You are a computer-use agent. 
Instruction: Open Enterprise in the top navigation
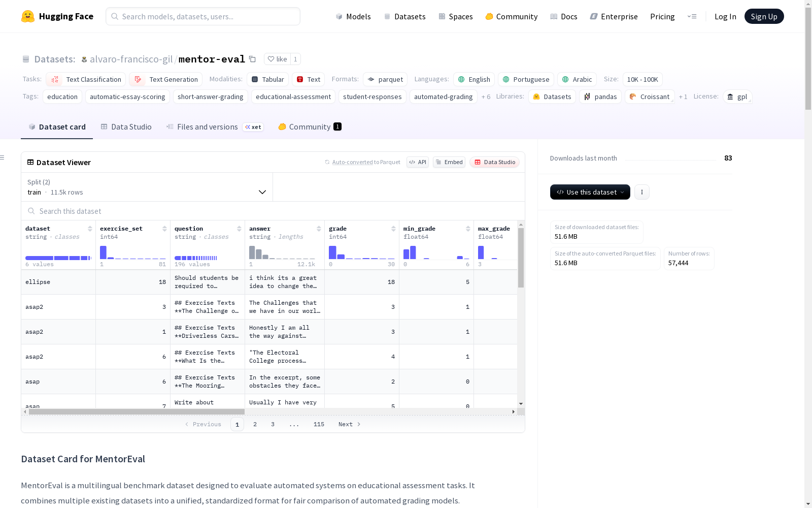pos(614,16)
